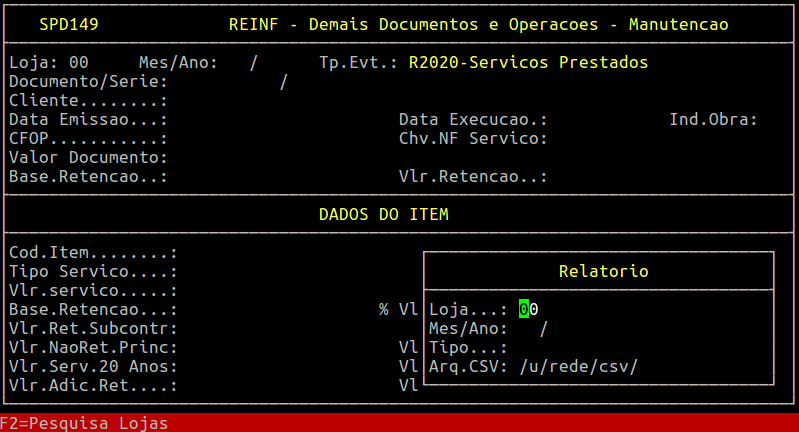Click the SPD149 program code
This screenshot has width=799, height=432.
[x=69, y=23]
